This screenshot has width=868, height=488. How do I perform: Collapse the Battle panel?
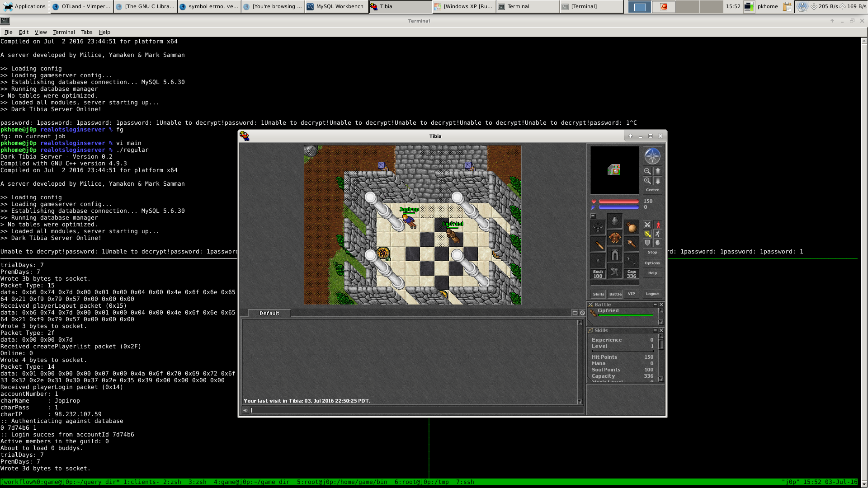click(655, 305)
